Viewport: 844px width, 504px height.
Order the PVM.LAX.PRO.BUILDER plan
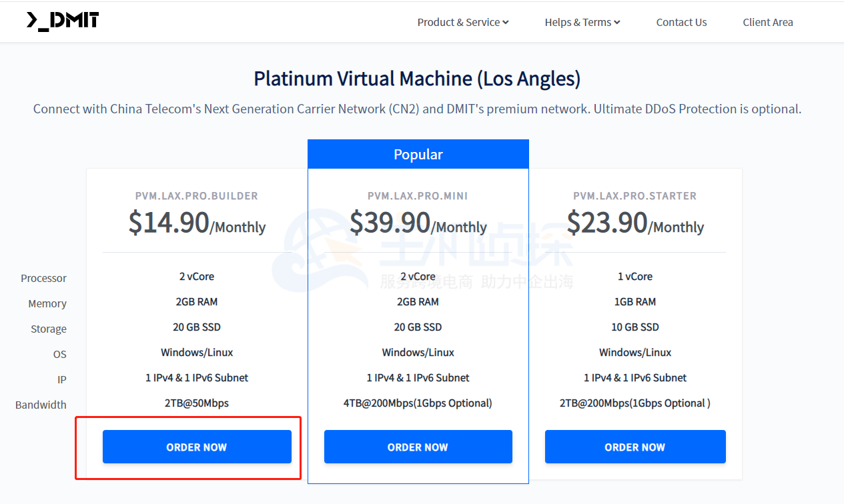tap(197, 447)
